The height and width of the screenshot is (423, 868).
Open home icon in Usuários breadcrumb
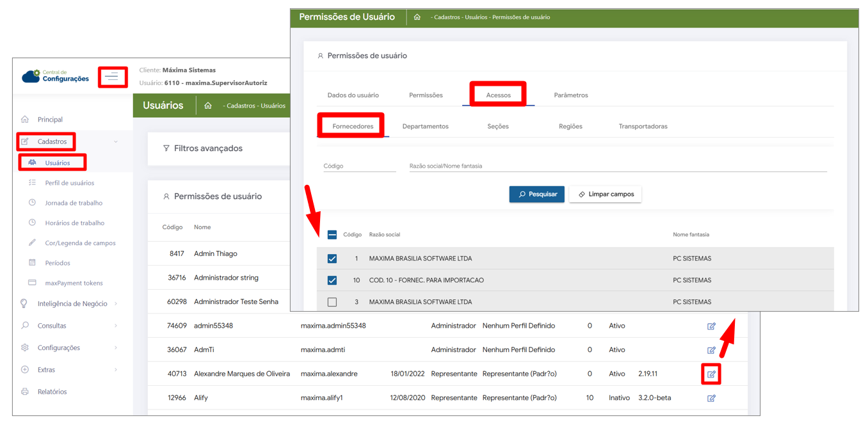[x=208, y=106]
